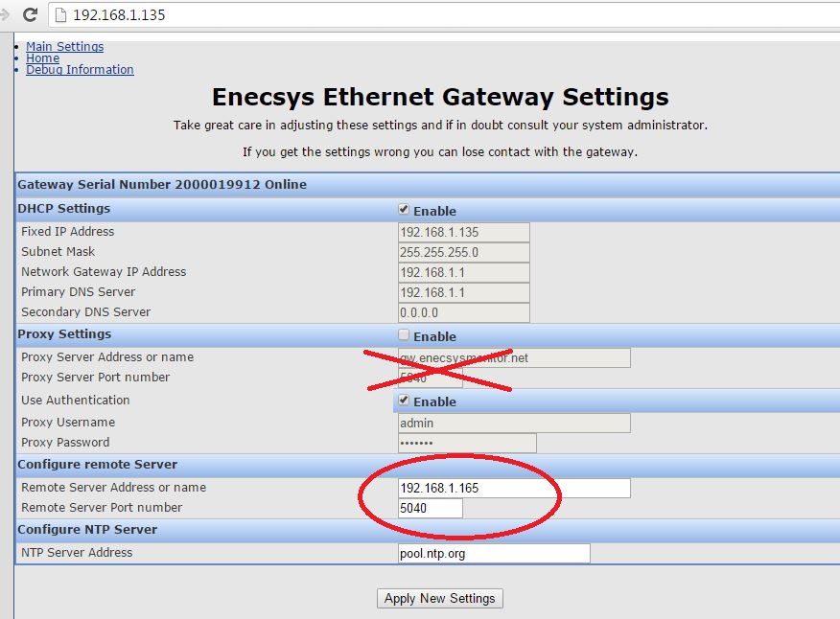Viewport: 840px width, 619px height.
Task: Click the Proxy Server Address or name label
Action: (x=107, y=357)
